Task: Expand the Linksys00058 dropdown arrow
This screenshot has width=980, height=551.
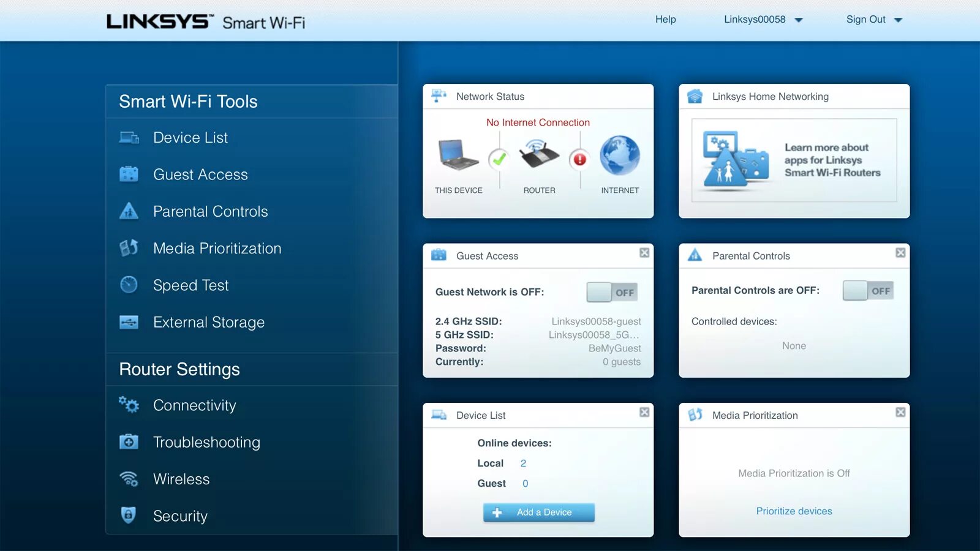Action: pyautogui.click(x=799, y=20)
